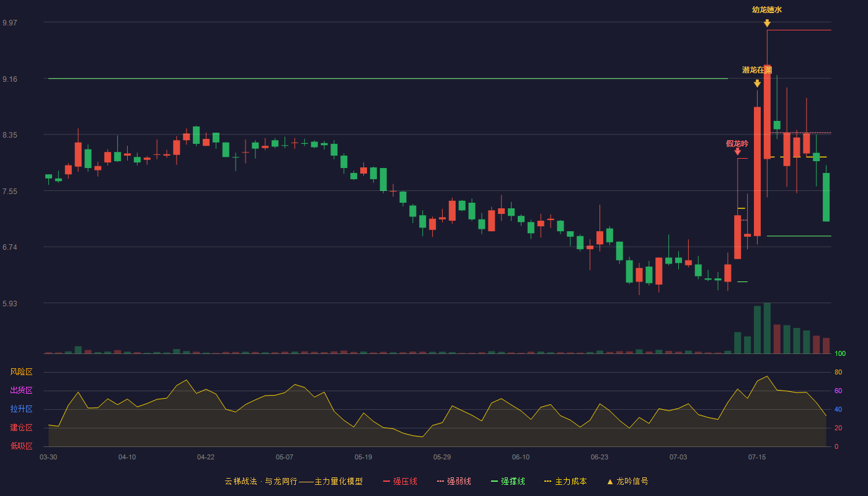The width and height of the screenshot is (868, 496).
Task: Click the 风险区 zone label
Action: (x=22, y=372)
